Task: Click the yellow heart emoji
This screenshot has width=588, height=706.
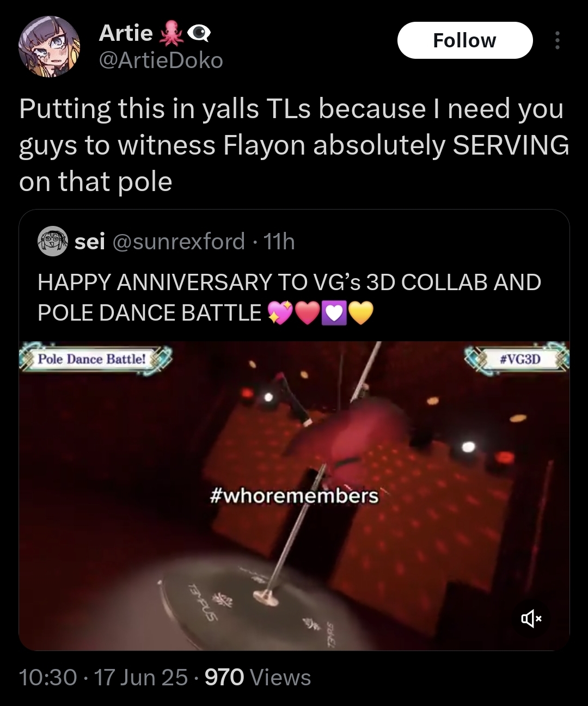Action: (x=360, y=313)
